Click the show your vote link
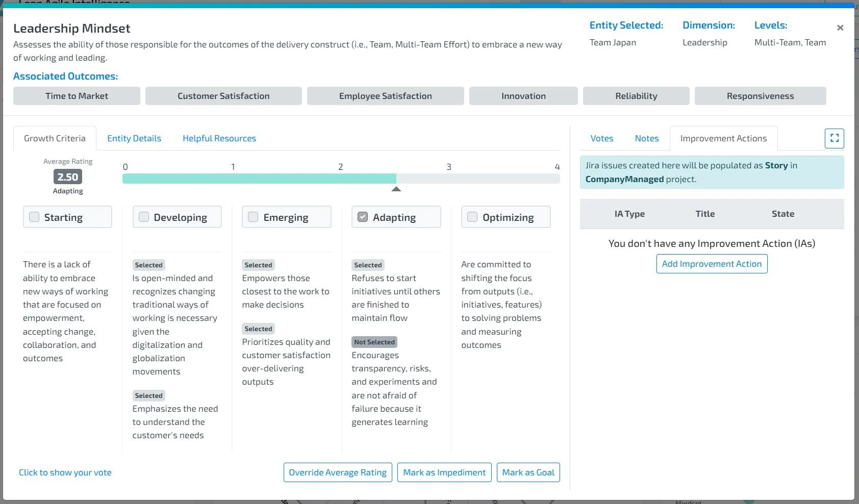The width and height of the screenshot is (859, 504). pos(65,472)
